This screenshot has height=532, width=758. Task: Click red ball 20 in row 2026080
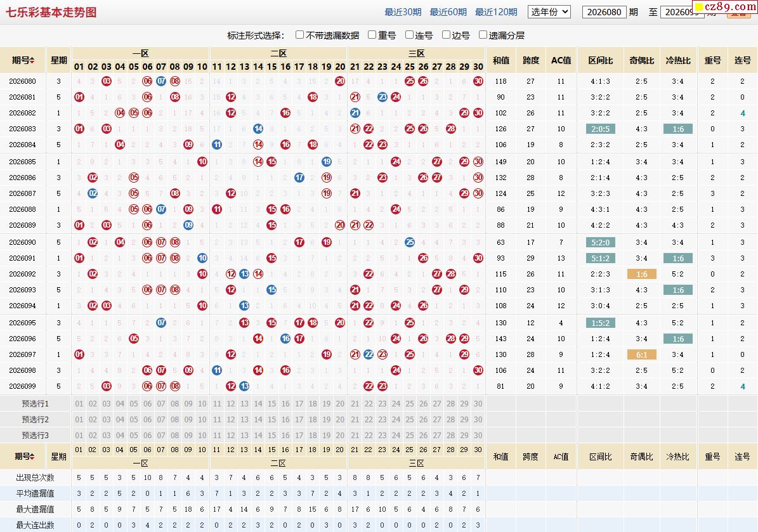click(341, 81)
